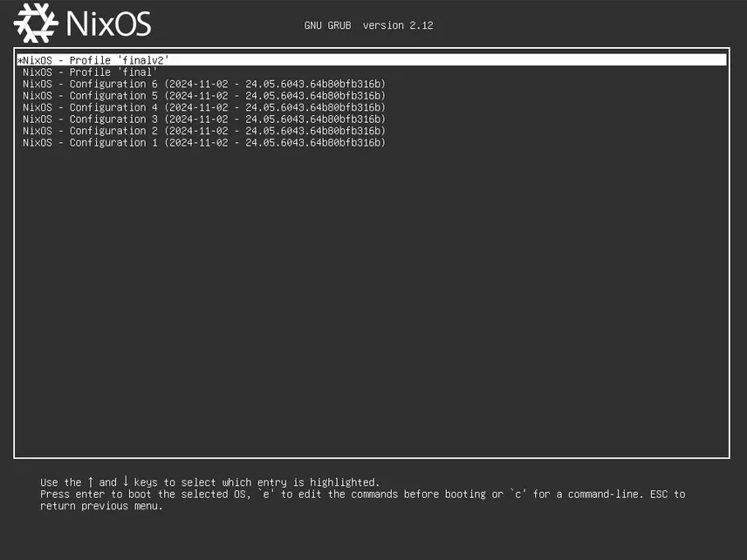Viewport: 747px width, 560px height.
Task: Click the GNU GRUB title text
Action: click(327, 25)
